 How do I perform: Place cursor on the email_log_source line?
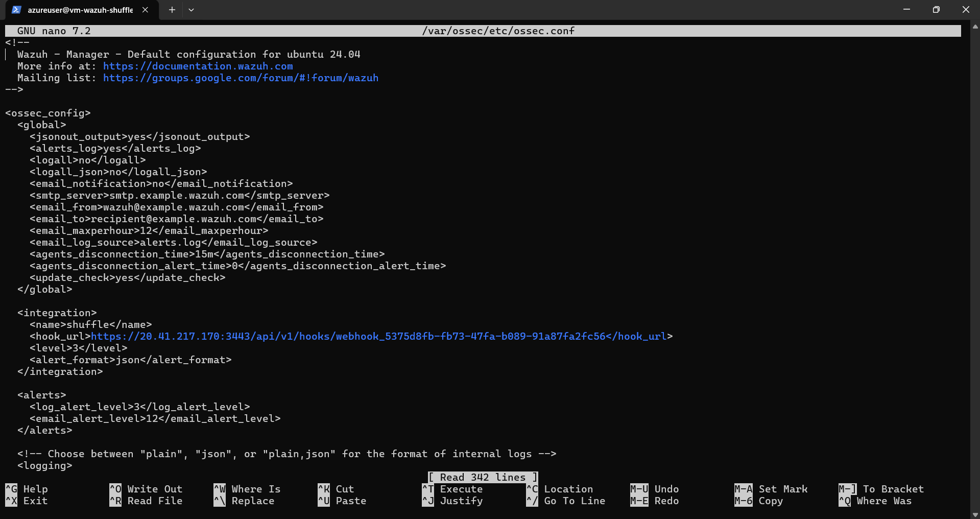(174, 242)
